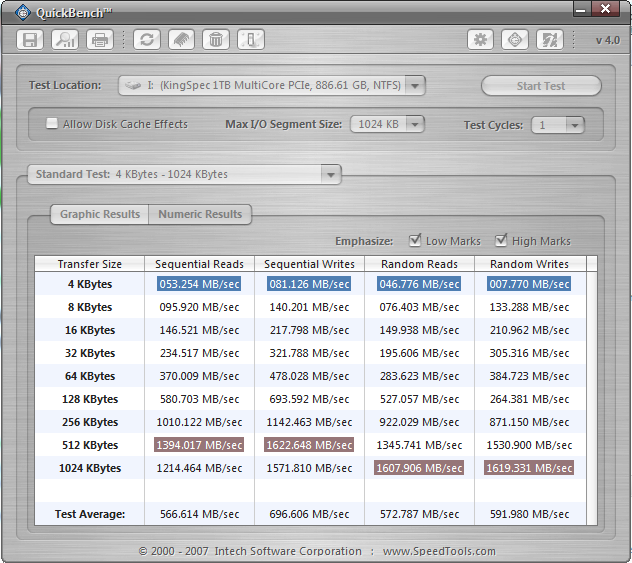The height and width of the screenshot is (563, 632).
Task: Open the www.SpeedTools.com link
Action: click(x=439, y=551)
